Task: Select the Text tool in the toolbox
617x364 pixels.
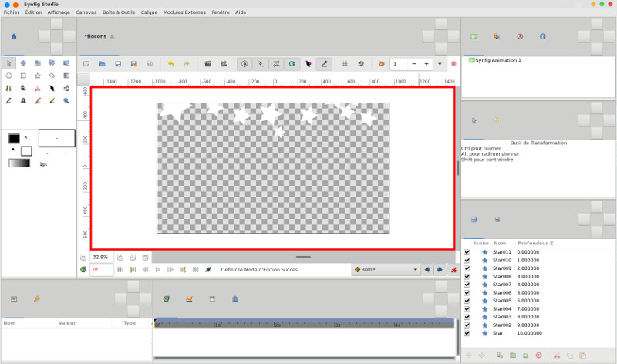Action: [x=23, y=100]
